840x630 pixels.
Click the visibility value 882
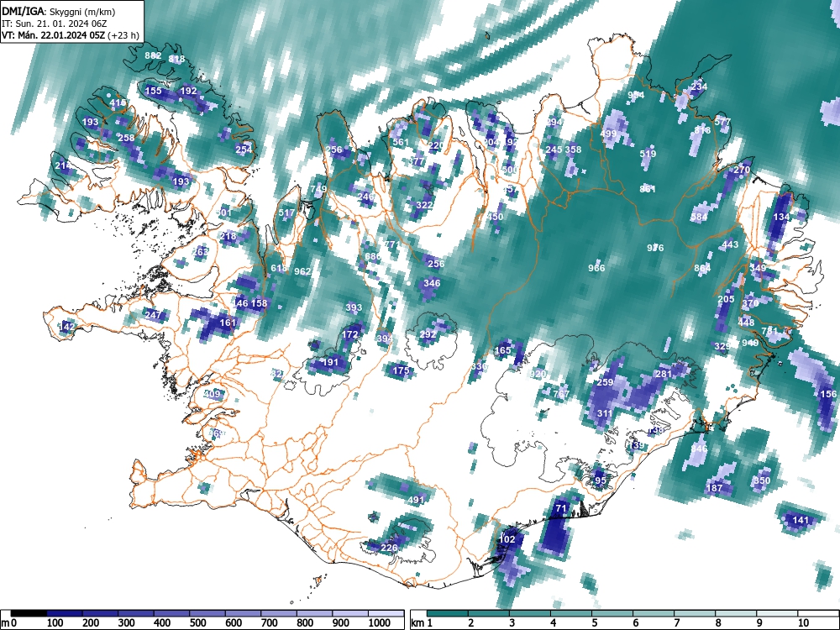point(153,55)
